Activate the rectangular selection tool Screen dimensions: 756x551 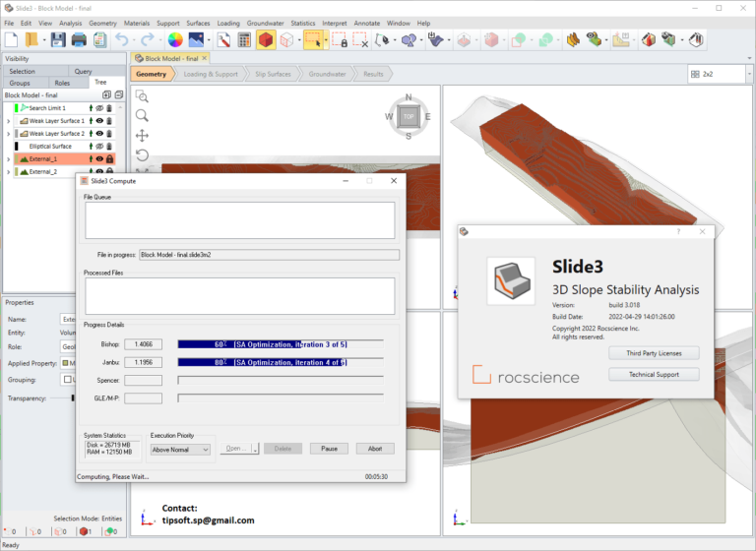(x=312, y=40)
